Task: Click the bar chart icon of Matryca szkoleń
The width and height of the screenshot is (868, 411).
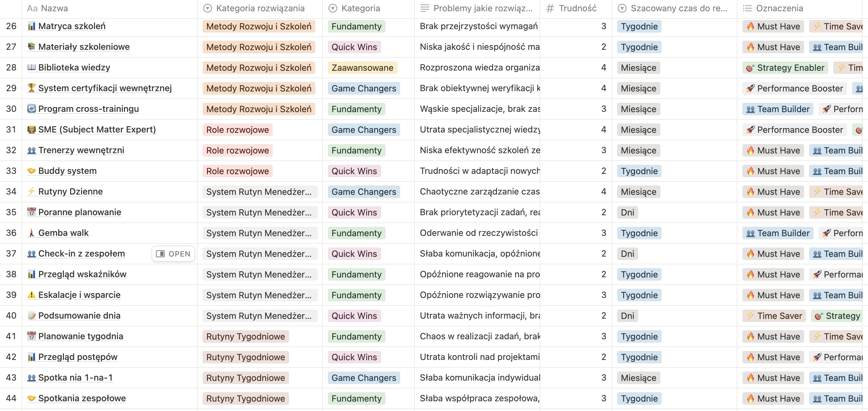Action: click(31, 26)
